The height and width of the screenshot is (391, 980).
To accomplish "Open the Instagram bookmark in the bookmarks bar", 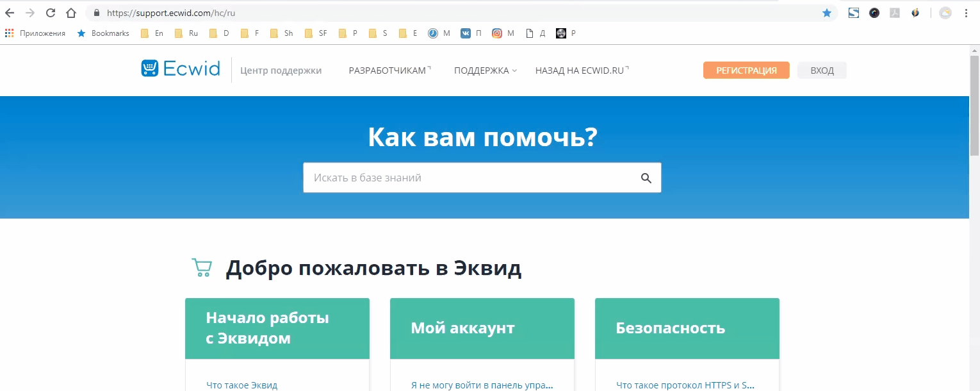I will (497, 33).
